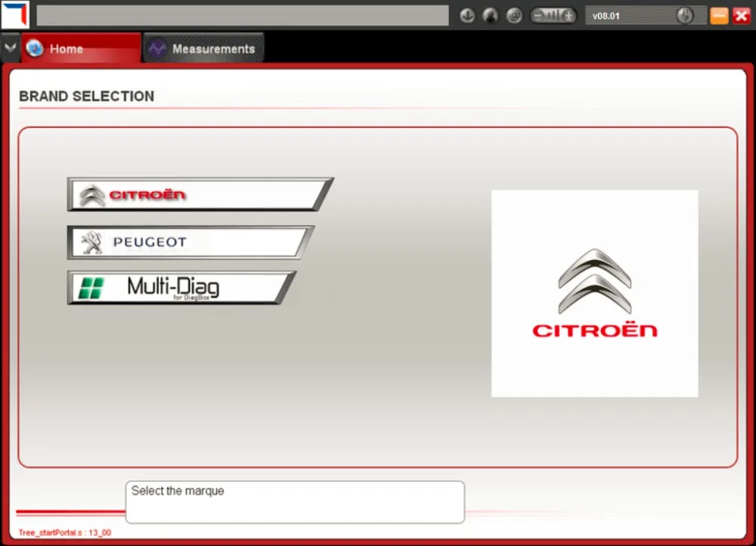This screenshot has width=756, height=546.
Task: Expand the chevron menu left of Home
Action: 10,48
